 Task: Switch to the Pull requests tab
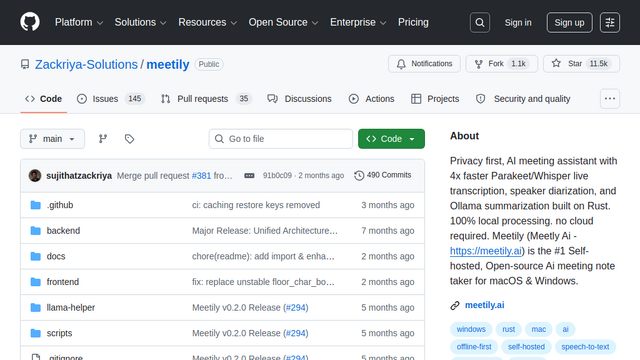tap(206, 99)
